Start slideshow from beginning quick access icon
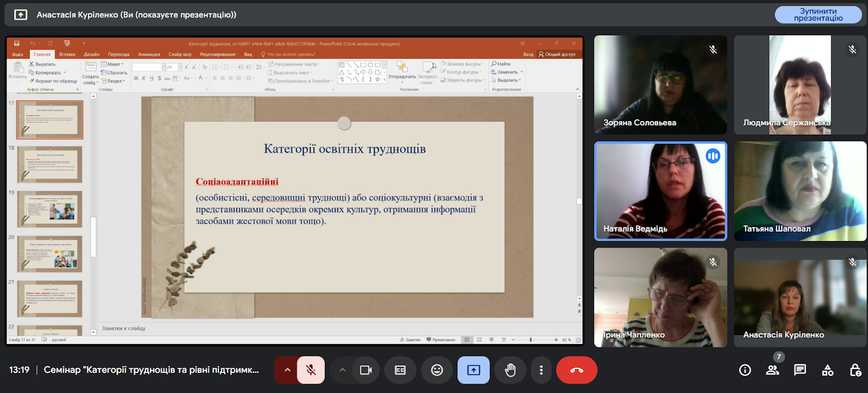Screen dimensions: 868x393 [x=67, y=43]
